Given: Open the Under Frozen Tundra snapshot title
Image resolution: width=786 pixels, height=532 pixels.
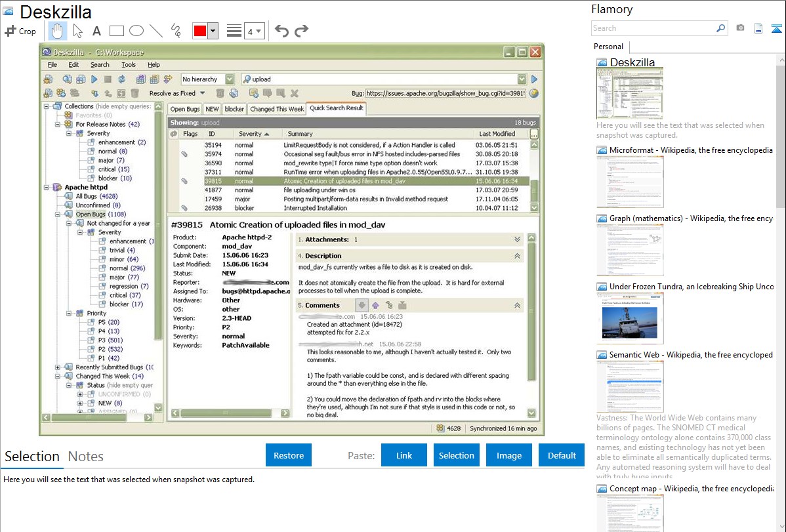Looking at the screenshot, I should click(692, 286).
